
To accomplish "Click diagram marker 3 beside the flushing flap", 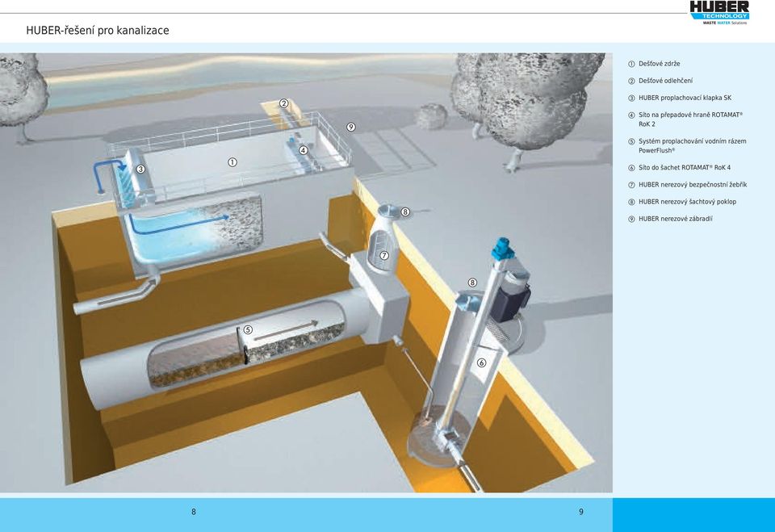I will tap(140, 169).
